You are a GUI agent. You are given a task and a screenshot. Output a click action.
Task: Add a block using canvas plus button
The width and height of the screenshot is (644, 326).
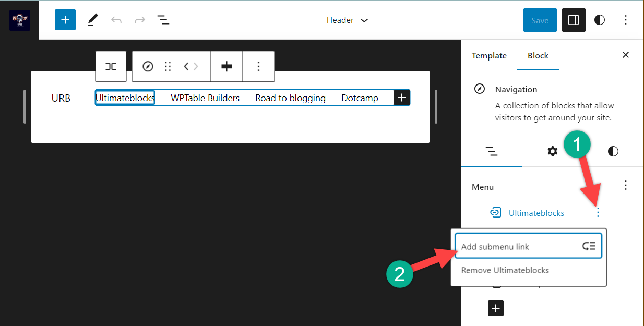[x=402, y=98]
